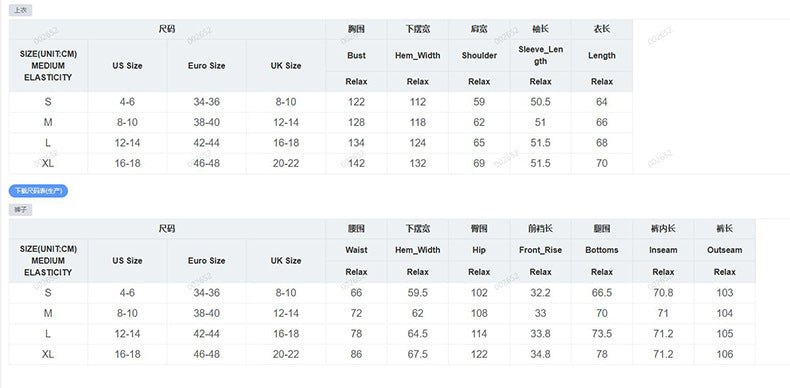The height and width of the screenshot is (388, 790).
Task: Select the Front_Rise column header
Action: pos(540,250)
